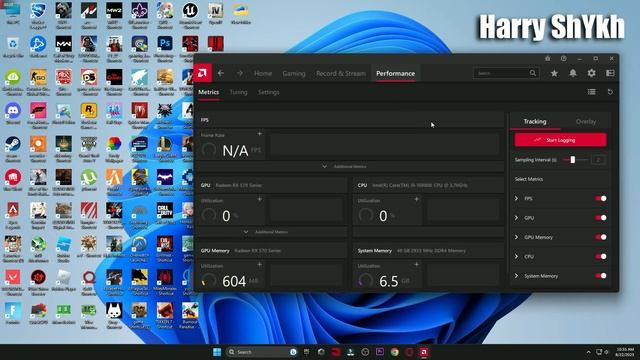
Task: Expand Additional Metrics under GPU section
Action: (271, 232)
